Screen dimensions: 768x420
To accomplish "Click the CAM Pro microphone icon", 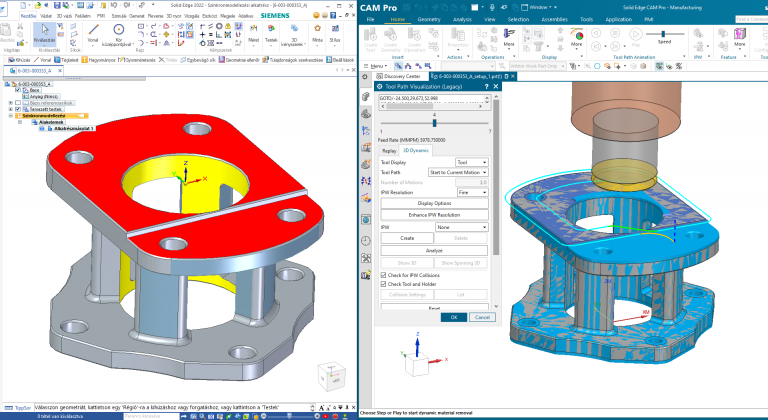I will (492, 7).
